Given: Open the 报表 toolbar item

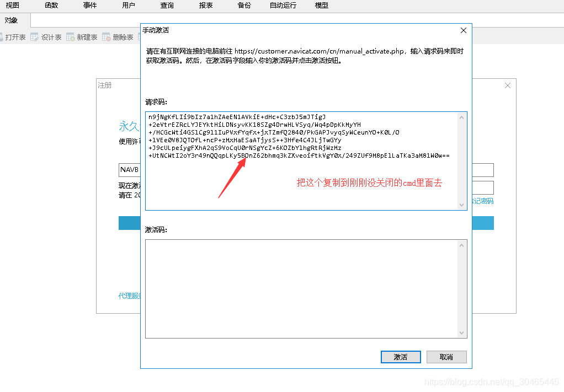Looking at the screenshot, I should coord(206,6).
